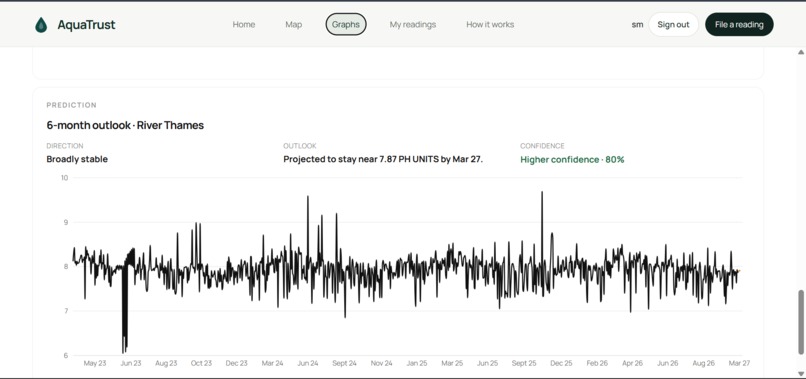806x379 pixels.
Task: Click the Dec 23 axis label
Action: [236, 363]
